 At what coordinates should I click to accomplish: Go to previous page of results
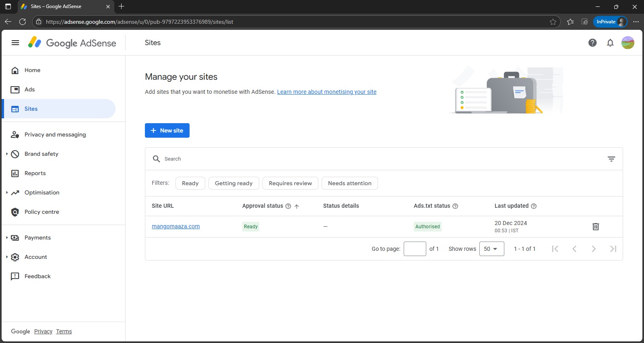(574, 249)
